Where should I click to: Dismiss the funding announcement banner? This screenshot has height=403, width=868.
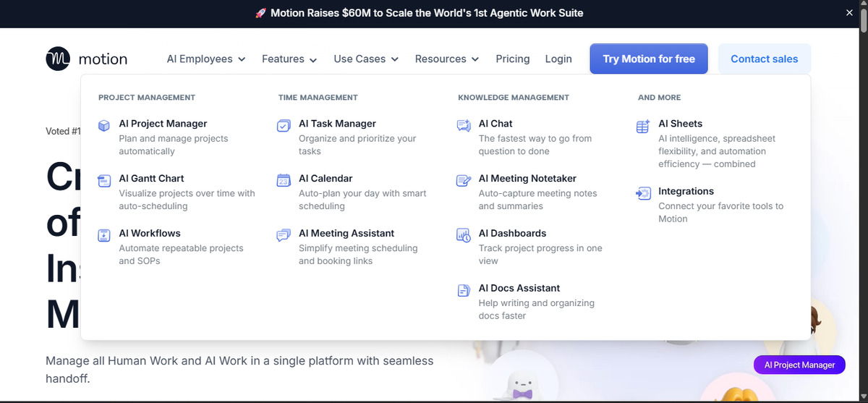849,13
